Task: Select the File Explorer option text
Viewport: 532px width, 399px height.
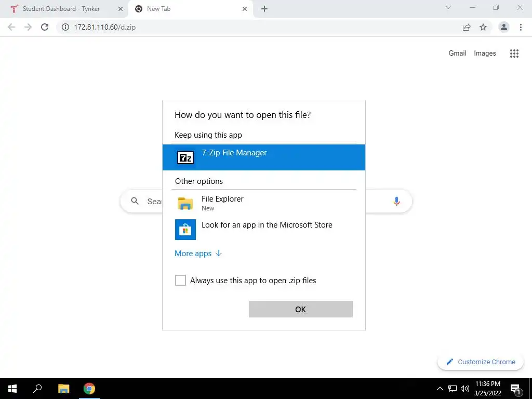Action: [x=222, y=199]
